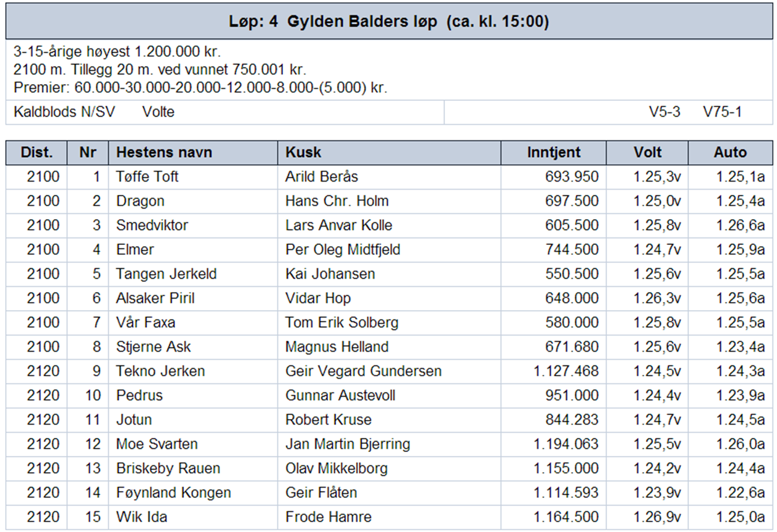Screen dimensions: 777x532
Task: Click the V75-1 label
Action: tap(722, 112)
